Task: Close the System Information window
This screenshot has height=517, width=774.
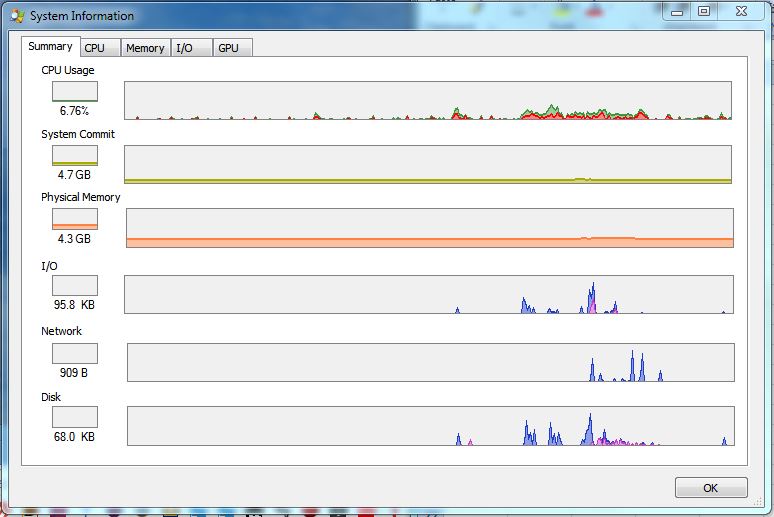Action: 741,11
